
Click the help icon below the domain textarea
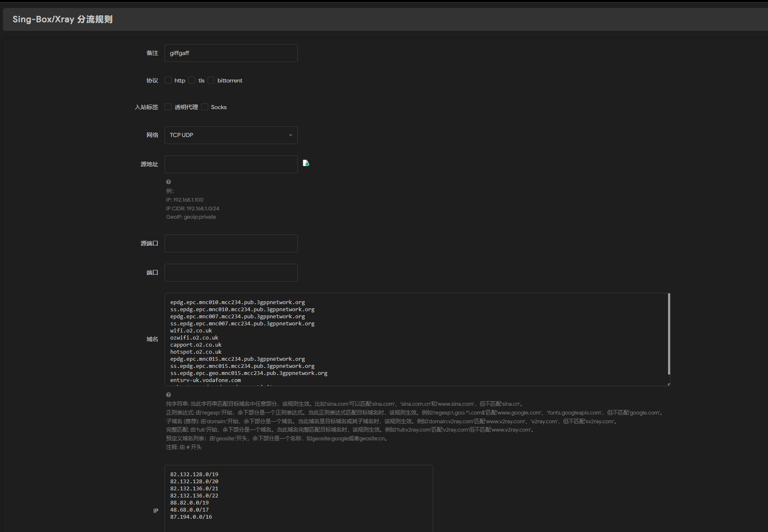[x=168, y=395]
